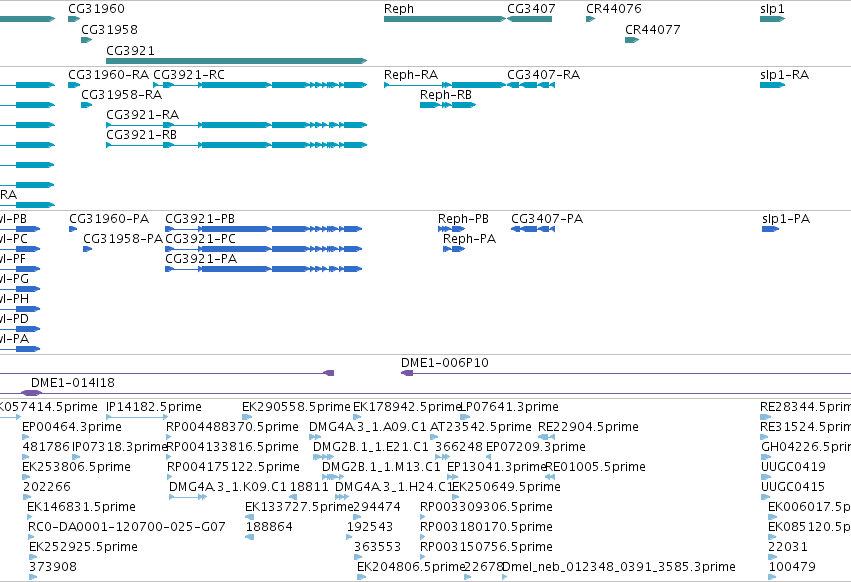The width and height of the screenshot is (851, 582).
Task: Click the CG31958-RA transcript label
Action: (x=122, y=94)
